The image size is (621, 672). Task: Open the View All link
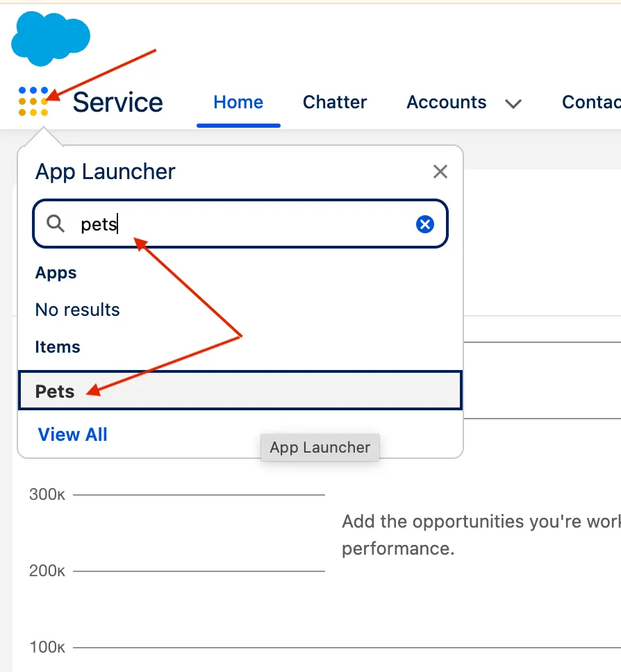[73, 435]
